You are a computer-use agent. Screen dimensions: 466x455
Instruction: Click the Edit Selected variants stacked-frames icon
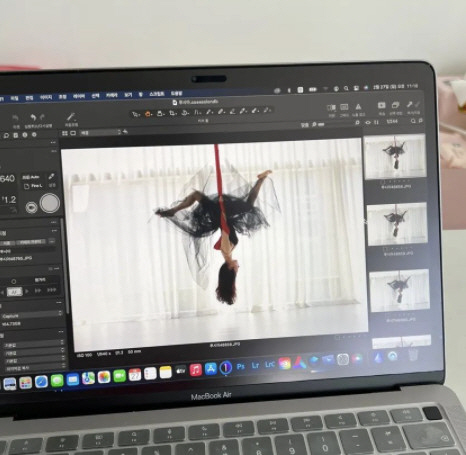395,105
